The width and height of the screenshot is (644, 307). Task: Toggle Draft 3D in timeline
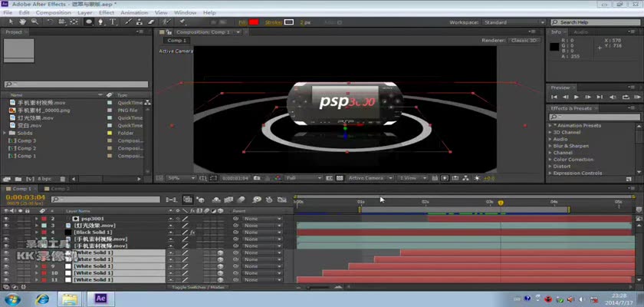[201, 200]
